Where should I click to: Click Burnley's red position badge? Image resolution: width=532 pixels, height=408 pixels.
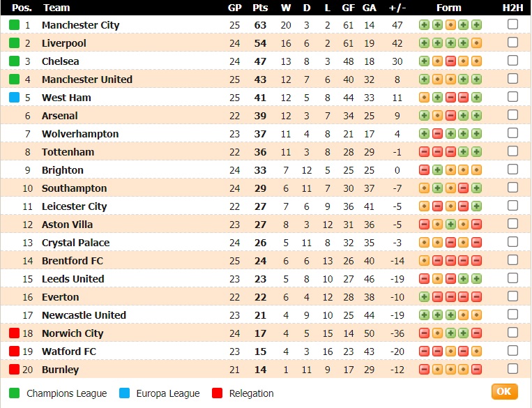tap(14, 370)
